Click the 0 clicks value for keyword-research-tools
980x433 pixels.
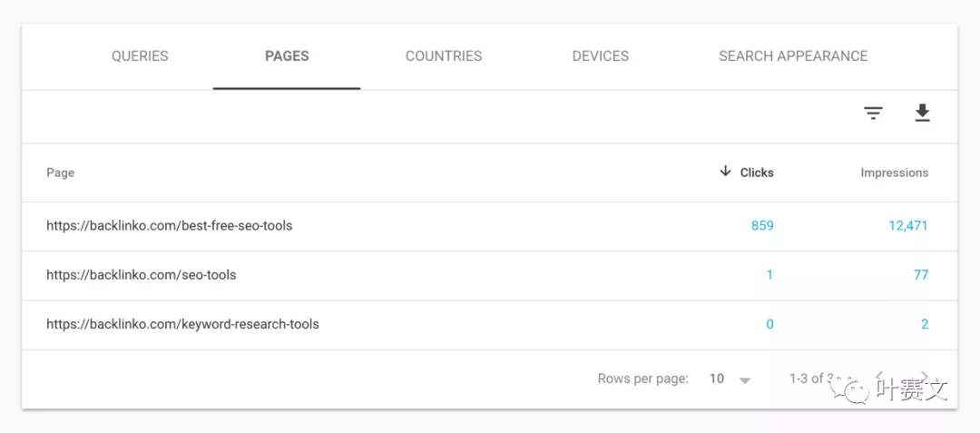click(769, 324)
